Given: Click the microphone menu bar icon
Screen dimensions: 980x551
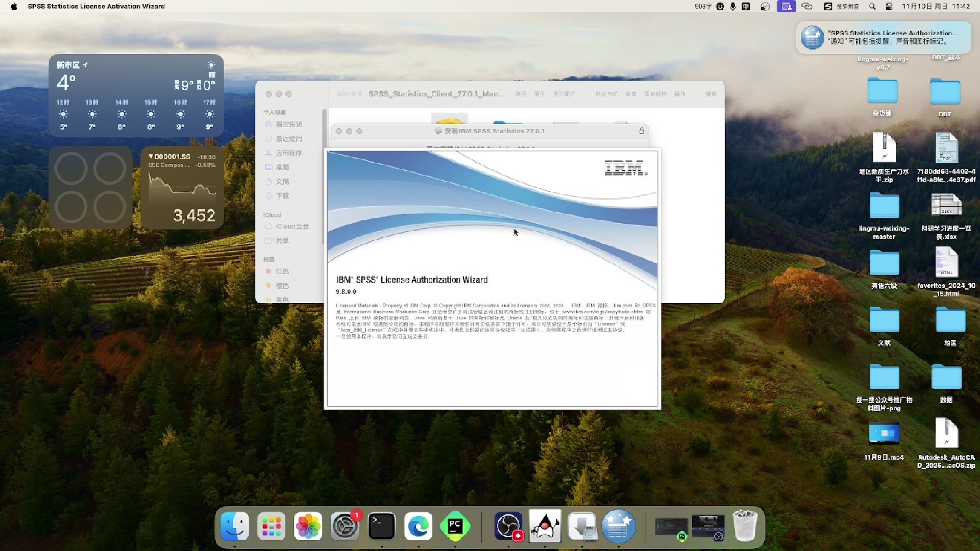Looking at the screenshot, I should pyautogui.click(x=733, y=6).
